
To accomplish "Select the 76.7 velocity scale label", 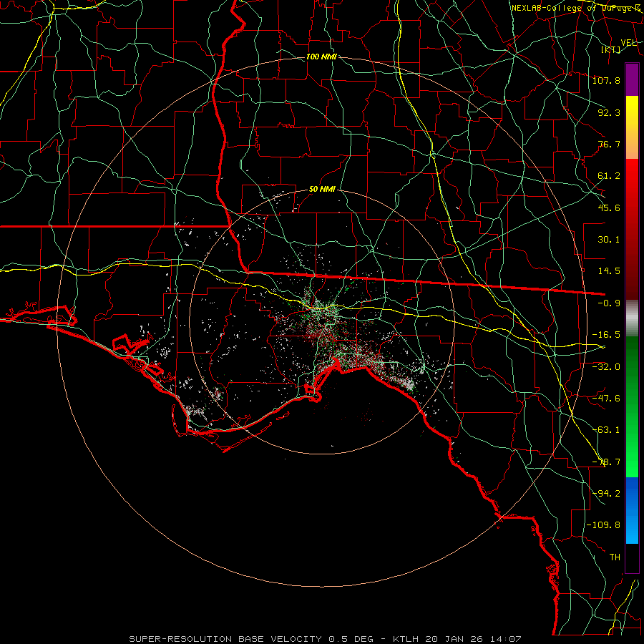I will coord(609,144).
